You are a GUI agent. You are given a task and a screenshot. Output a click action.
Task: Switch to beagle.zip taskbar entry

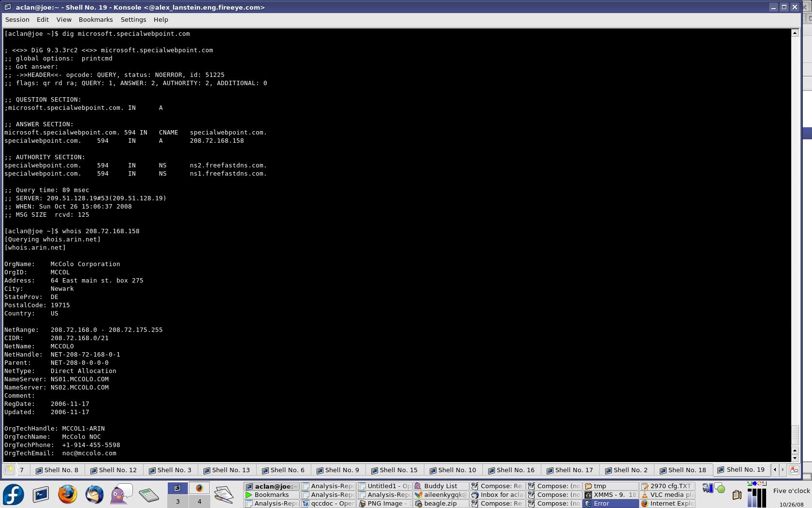tap(441, 504)
